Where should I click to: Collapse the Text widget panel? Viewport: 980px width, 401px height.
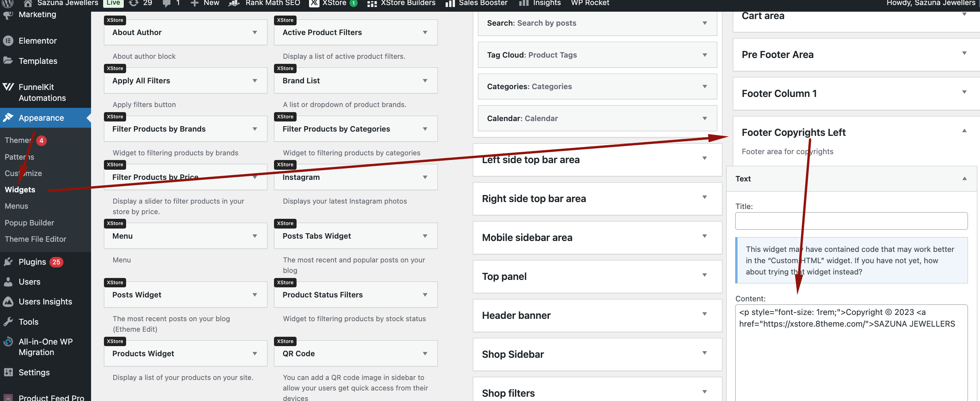[x=964, y=179]
